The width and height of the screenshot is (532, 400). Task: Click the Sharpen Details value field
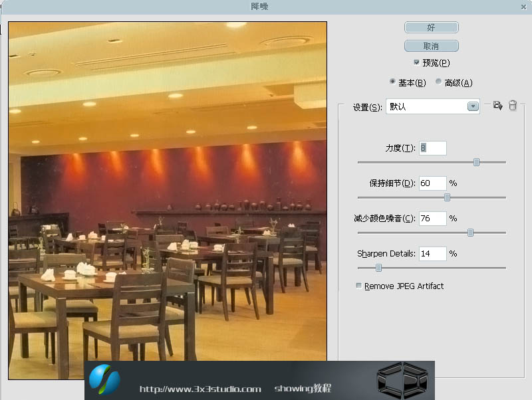click(433, 254)
